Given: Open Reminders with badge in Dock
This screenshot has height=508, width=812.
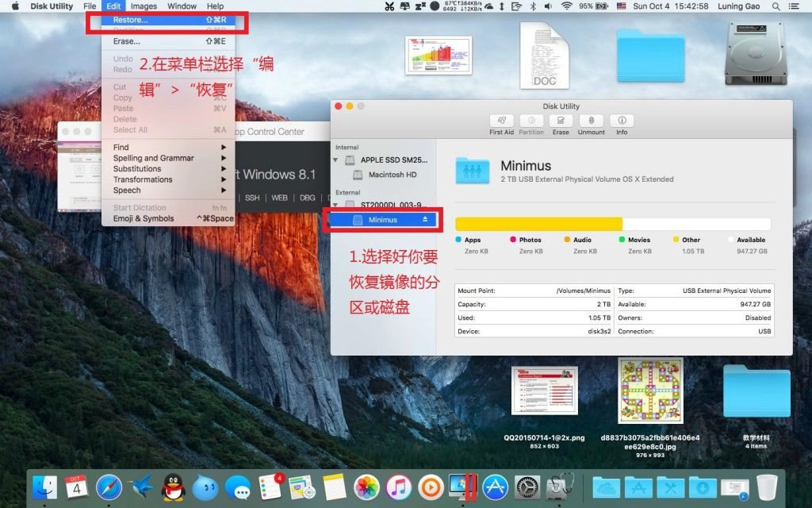Looking at the screenshot, I should point(270,488).
